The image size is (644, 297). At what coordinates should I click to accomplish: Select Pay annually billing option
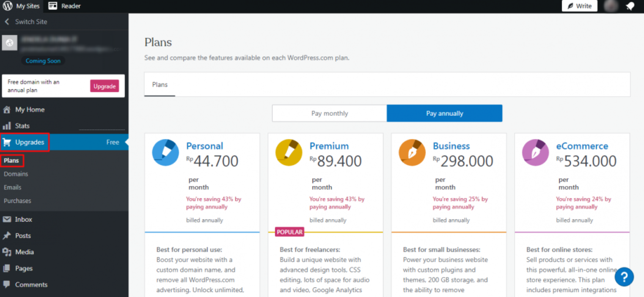[444, 113]
